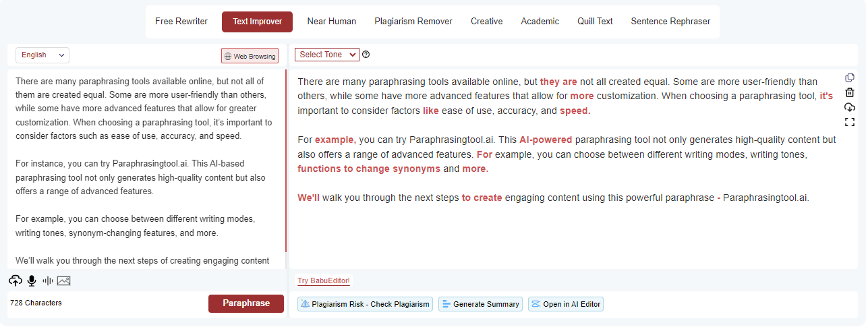
Task: Expand output panel to fullscreen
Action: (850, 122)
